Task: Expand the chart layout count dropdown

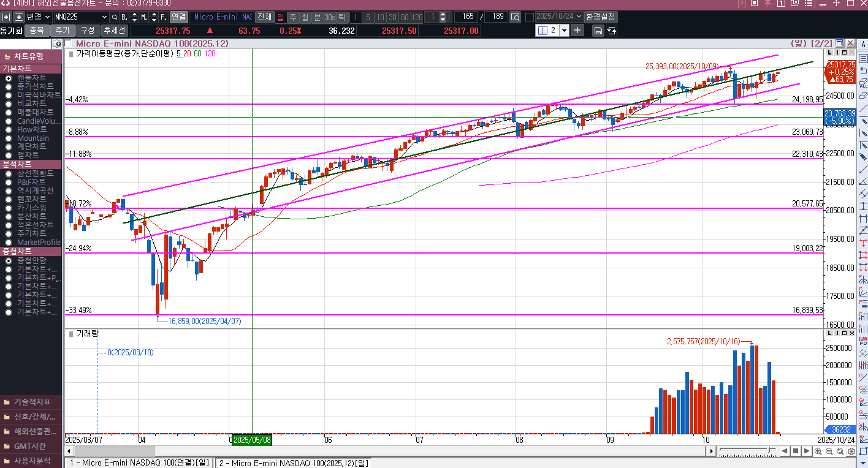Action: coord(563,31)
